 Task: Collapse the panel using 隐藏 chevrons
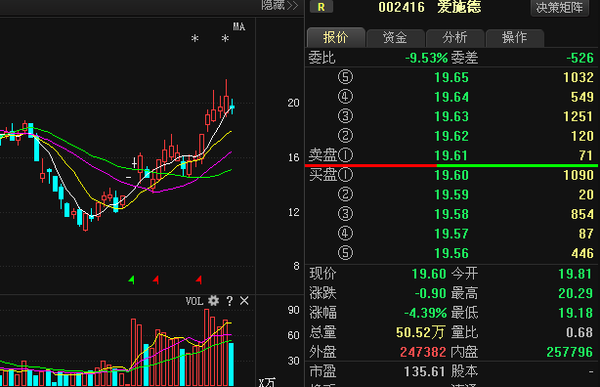[280, 5]
